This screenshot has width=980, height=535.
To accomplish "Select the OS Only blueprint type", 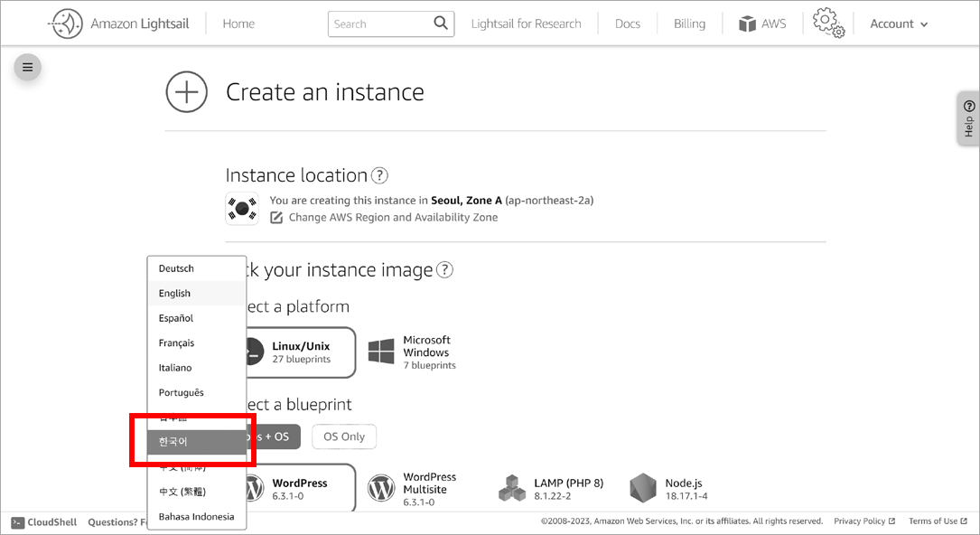I will click(x=344, y=436).
